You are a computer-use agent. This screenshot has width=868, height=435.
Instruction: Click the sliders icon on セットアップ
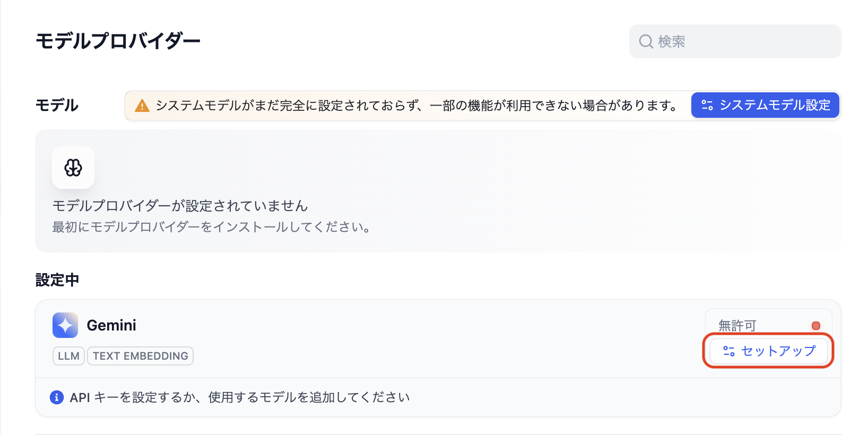click(729, 351)
